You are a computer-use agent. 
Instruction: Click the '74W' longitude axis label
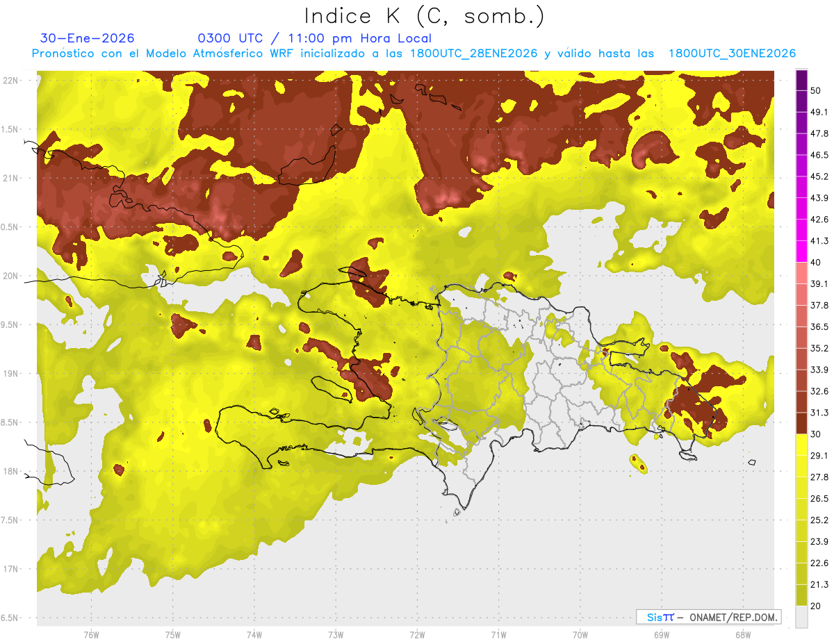pos(254,635)
